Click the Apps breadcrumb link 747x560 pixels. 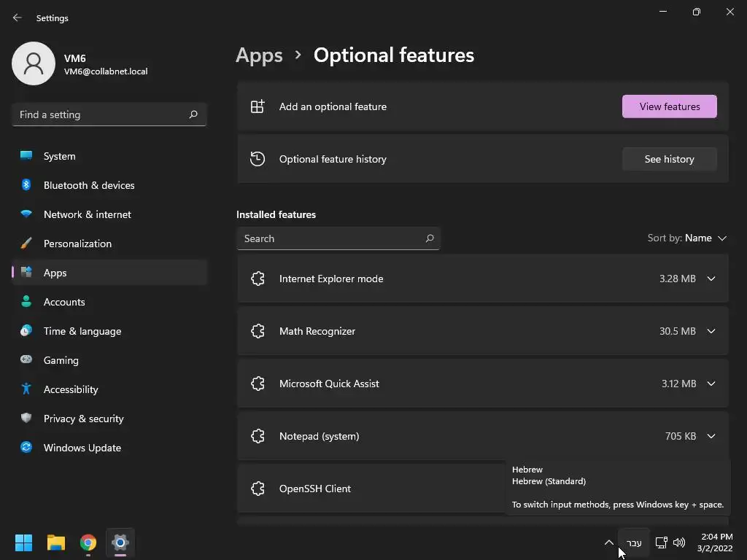point(259,55)
